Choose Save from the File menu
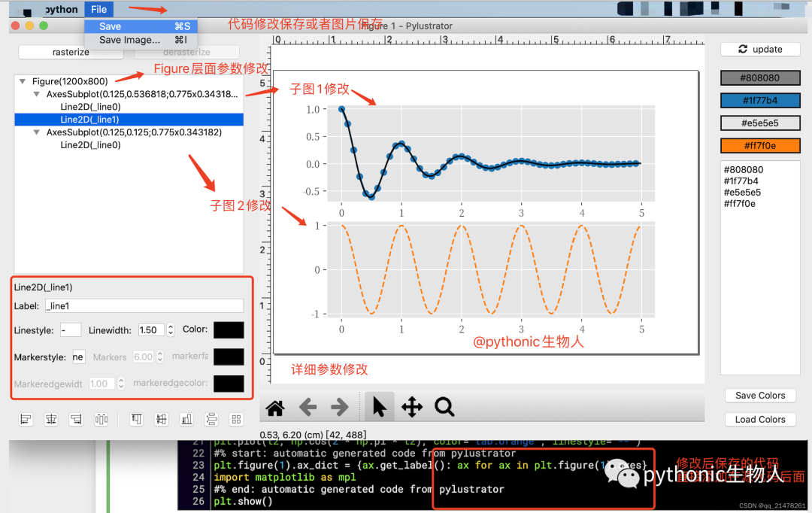This screenshot has width=812, height=513. pyautogui.click(x=141, y=26)
